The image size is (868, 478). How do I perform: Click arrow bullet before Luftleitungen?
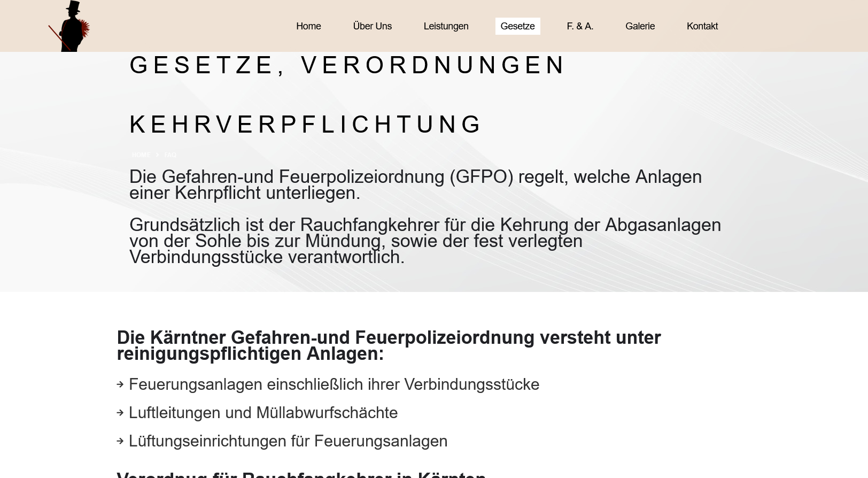[120, 413]
